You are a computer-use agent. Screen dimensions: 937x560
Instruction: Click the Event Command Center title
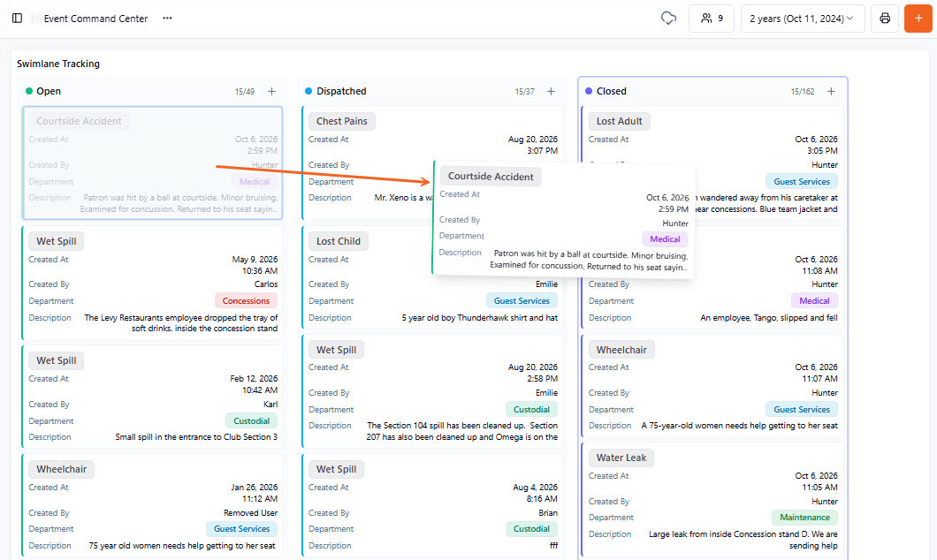point(95,19)
